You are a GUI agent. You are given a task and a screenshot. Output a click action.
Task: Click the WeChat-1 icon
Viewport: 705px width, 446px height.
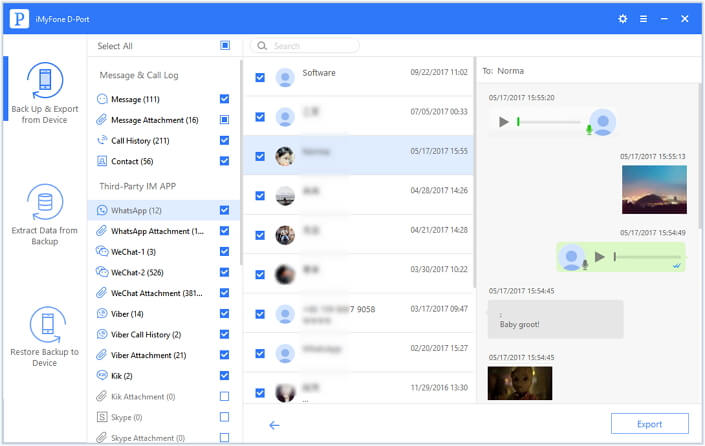pyautogui.click(x=102, y=251)
